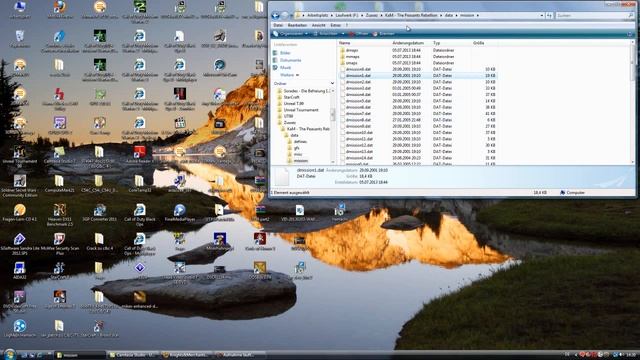Select McAfee Security Scan Plus desktop icon

pos(60,244)
